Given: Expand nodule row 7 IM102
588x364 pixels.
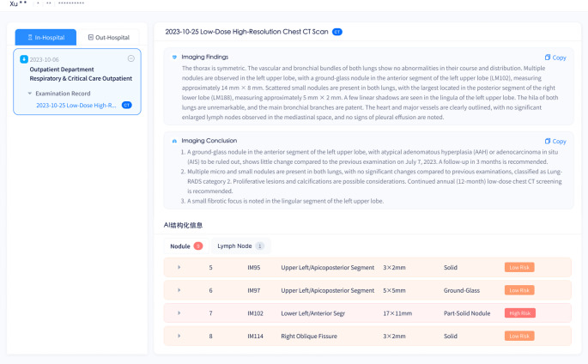Looking at the screenshot, I should coord(179,313).
